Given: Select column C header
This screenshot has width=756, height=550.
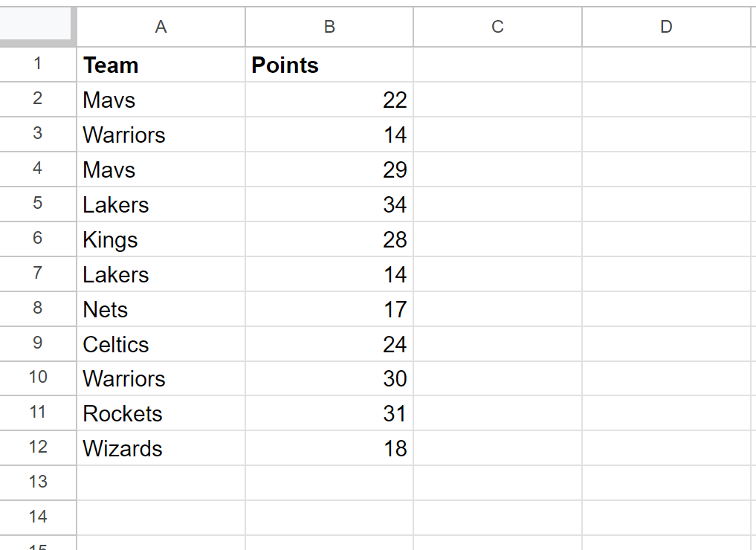Looking at the screenshot, I should click(x=497, y=27).
